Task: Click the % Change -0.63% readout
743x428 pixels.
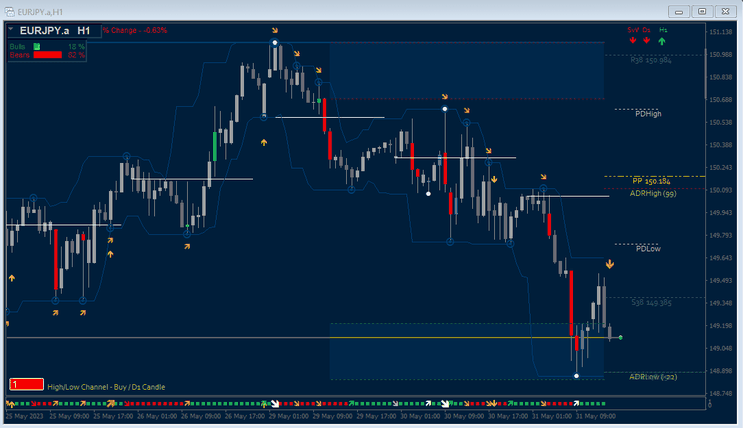Action: tap(135, 30)
